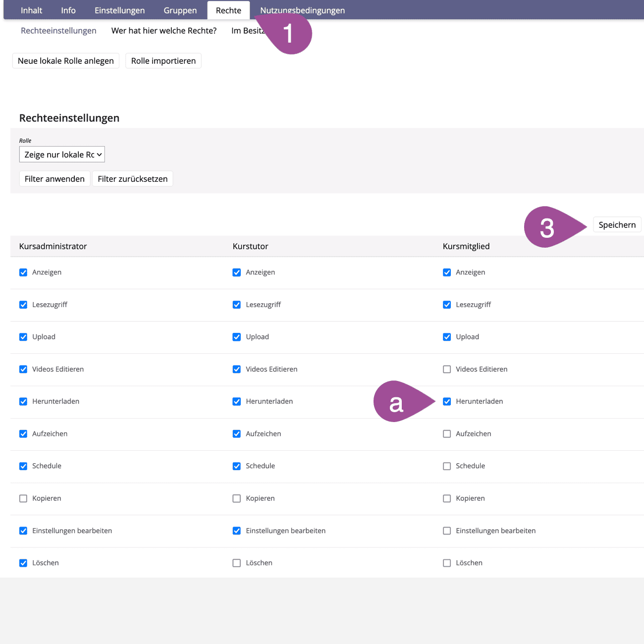Screen dimensions: 644x644
Task: Open the Rechteeinstellungen subtab
Action: click(58, 31)
